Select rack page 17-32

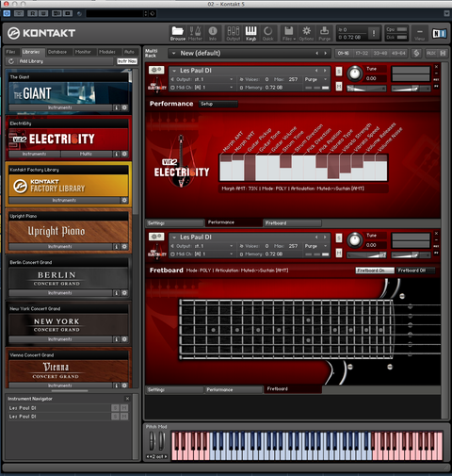click(362, 53)
